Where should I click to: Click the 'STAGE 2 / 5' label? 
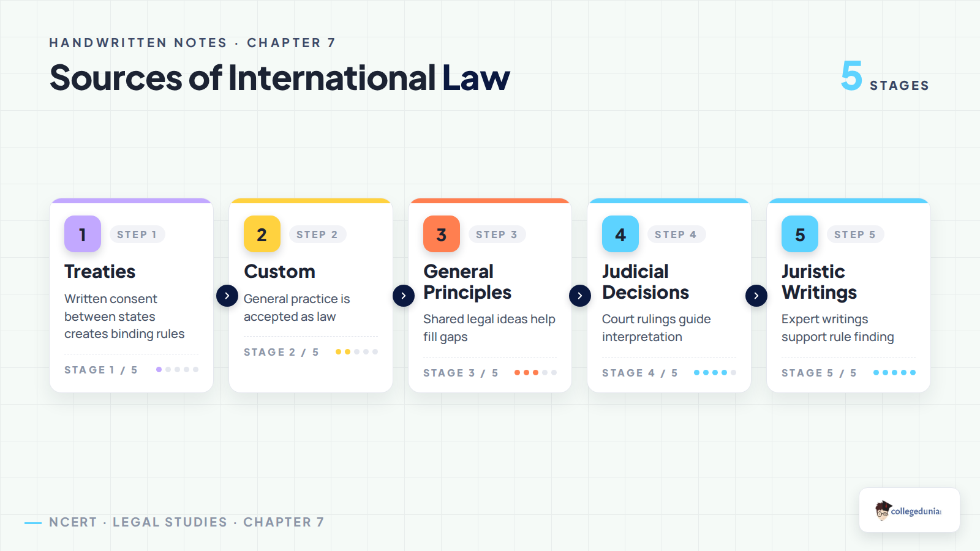[x=281, y=352]
